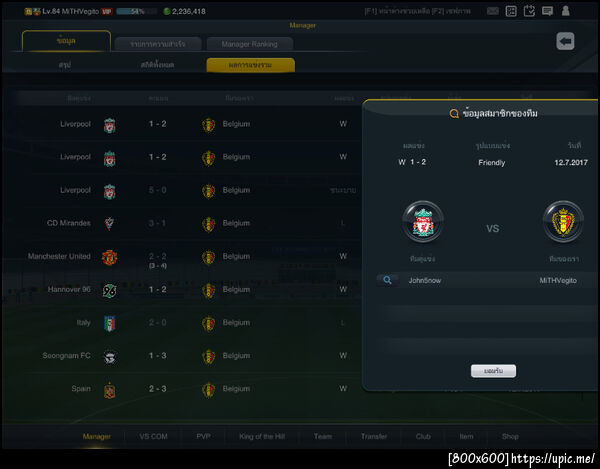Click the experience progress bar
The width and height of the screenshot is (600, 469).
pos(137,11)
